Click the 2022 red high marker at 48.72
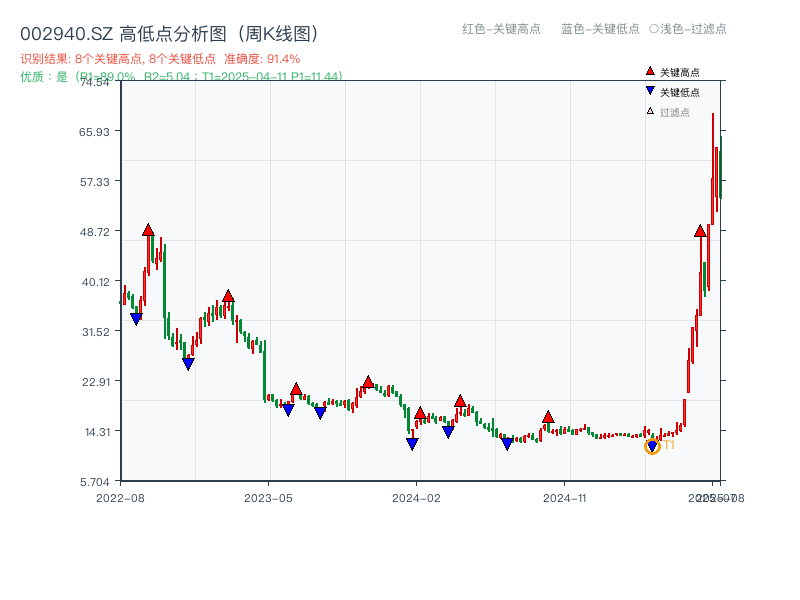This screenshot has height=600, width=800. [148, 230]
